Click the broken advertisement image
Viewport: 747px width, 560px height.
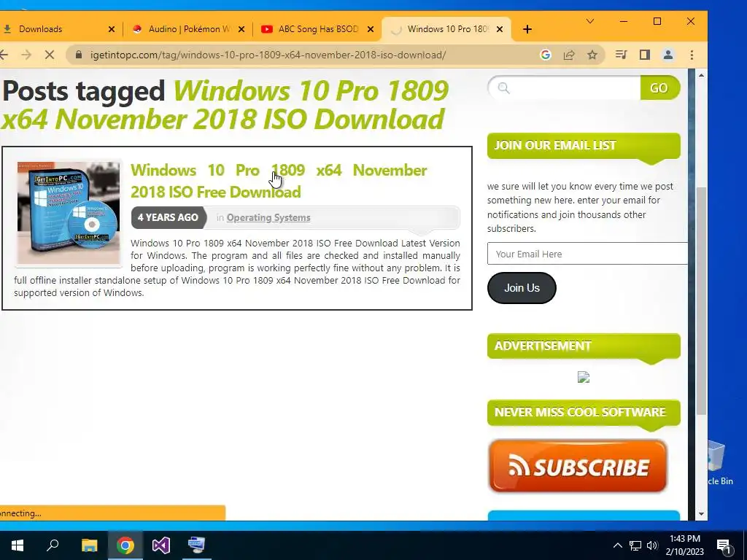point(584,378)
